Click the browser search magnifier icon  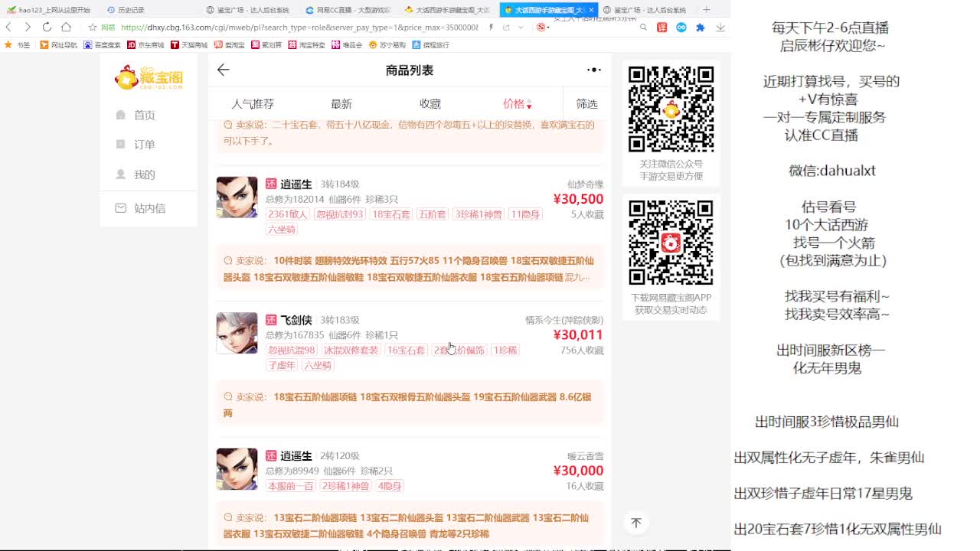point(643,27)
